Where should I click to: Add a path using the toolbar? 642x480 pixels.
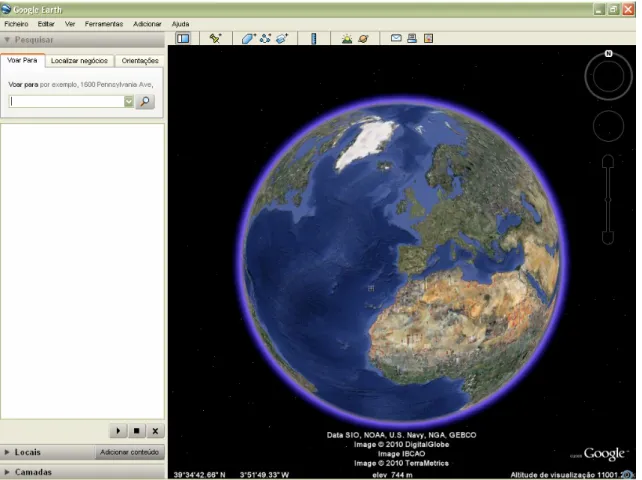click(265, 38)
